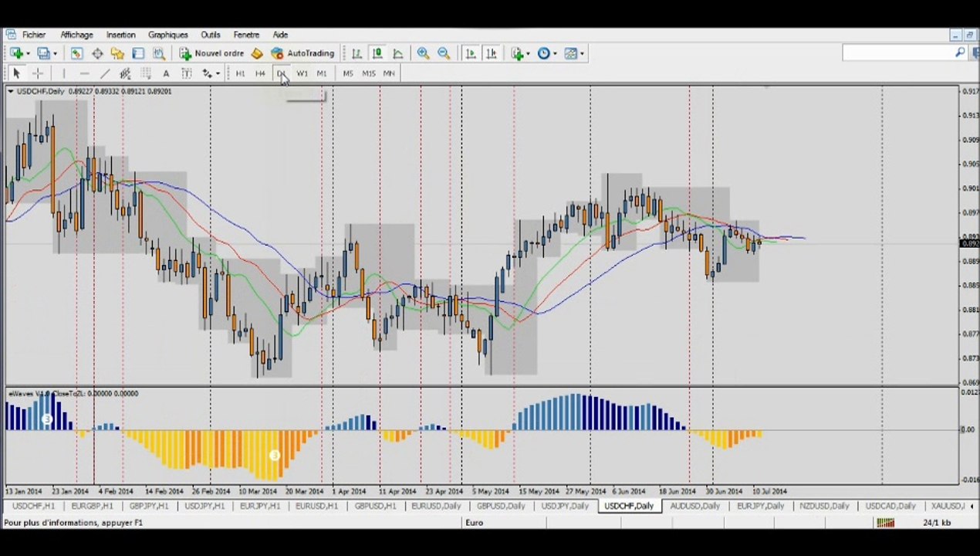Open the Strategy Tester icon

pos(159,53)
